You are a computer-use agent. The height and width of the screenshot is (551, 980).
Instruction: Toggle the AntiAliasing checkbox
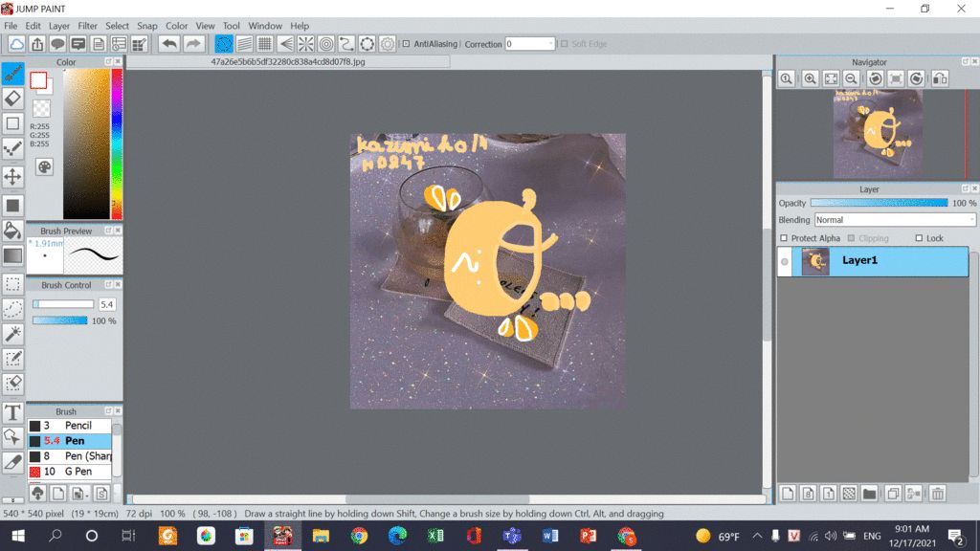(x=406, y=44)
